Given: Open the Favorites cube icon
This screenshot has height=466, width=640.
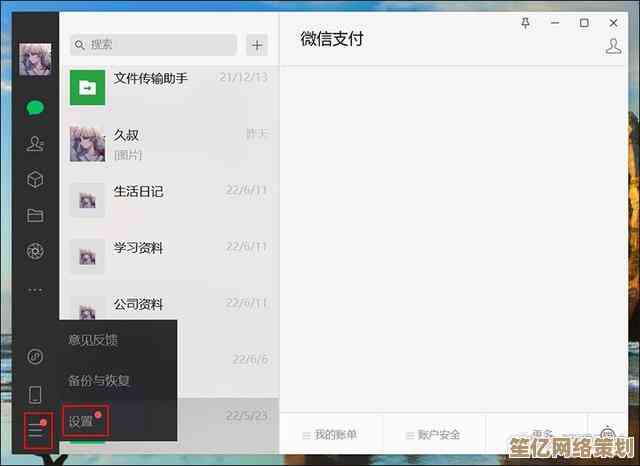Looking at the screenshot, I should [36, 180].
